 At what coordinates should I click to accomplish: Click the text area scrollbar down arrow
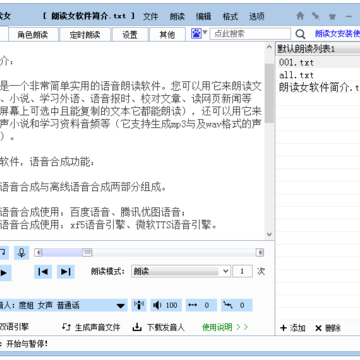click(269, 235)
